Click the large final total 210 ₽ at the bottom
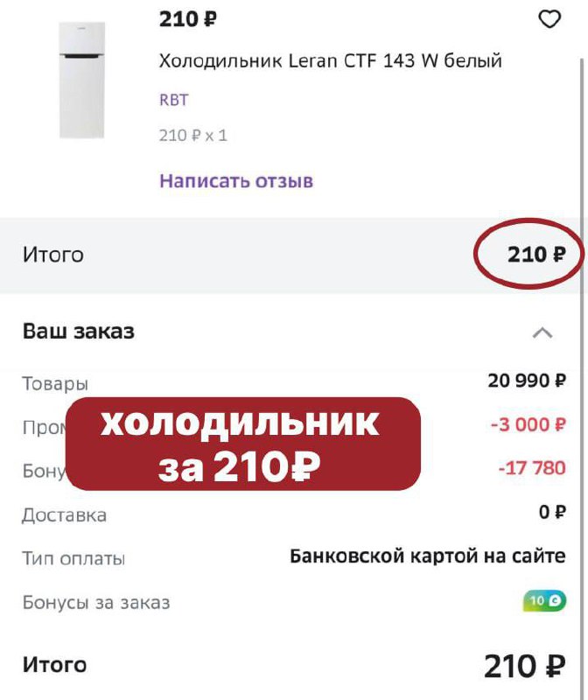Screen dimensions: 588x700 [524, 667]
